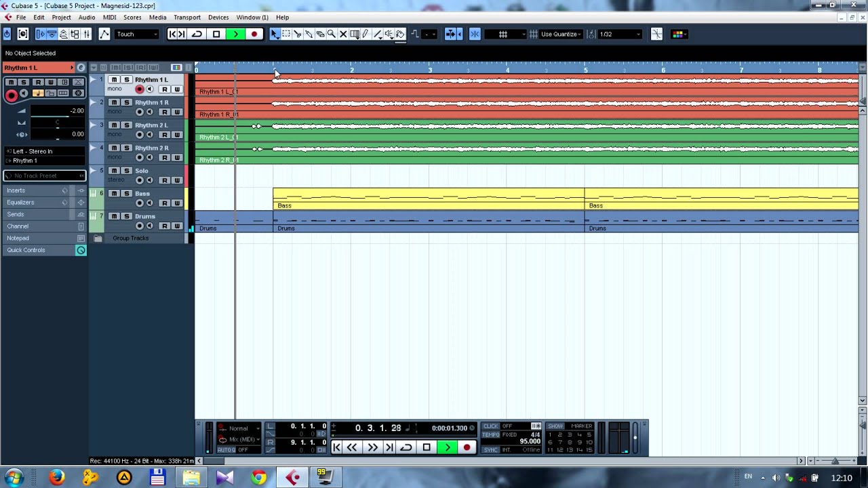Select the Draw pencil tool
This screenshot has height=488, width=868.
point(366,34)
